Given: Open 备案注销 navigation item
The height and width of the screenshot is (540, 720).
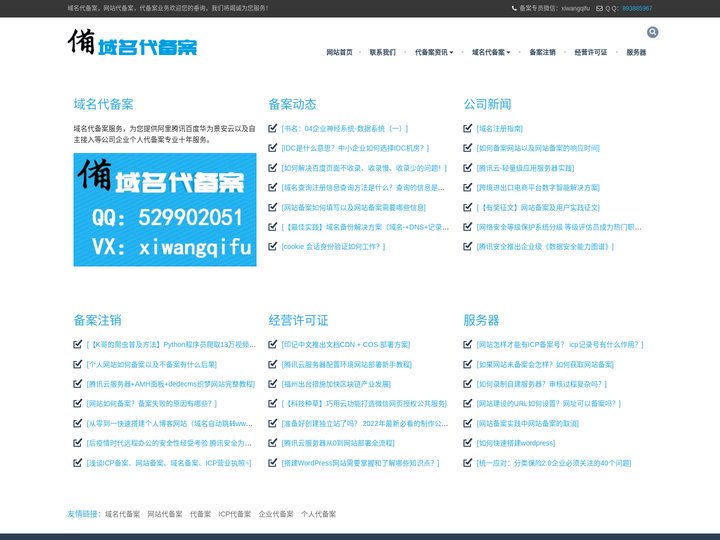Looking at the screenshot, I should click(542, 52).
